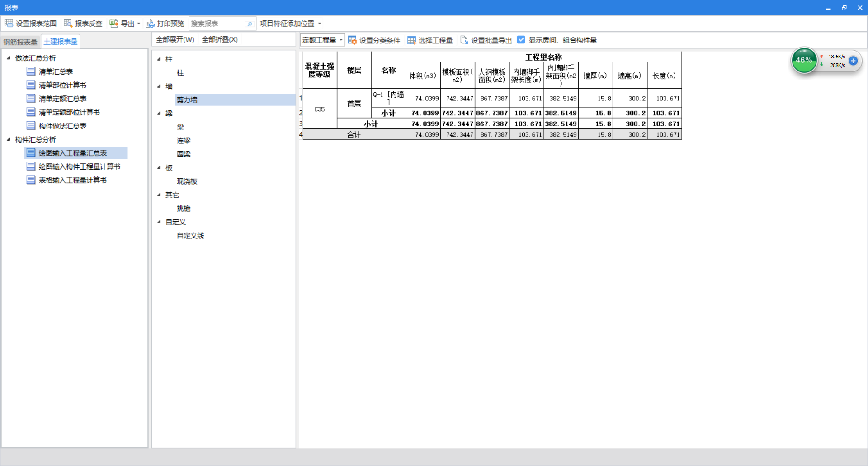Select 现浇板 in component tree
868x466 pixels.
(187, 181)
